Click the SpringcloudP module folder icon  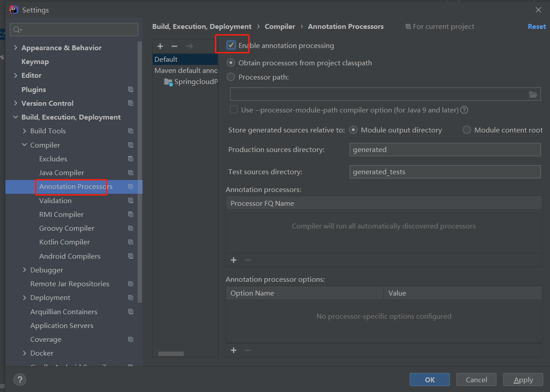point(168,82)
